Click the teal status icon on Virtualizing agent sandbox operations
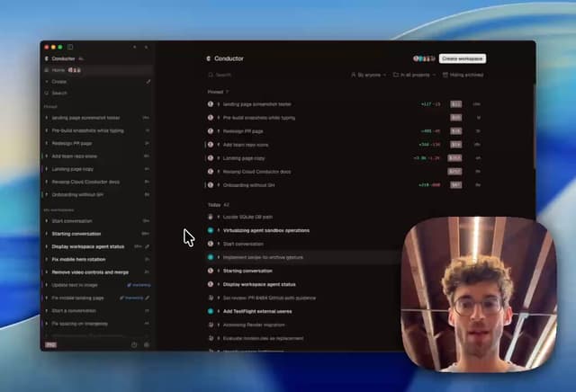 click(x=211, y=230)
